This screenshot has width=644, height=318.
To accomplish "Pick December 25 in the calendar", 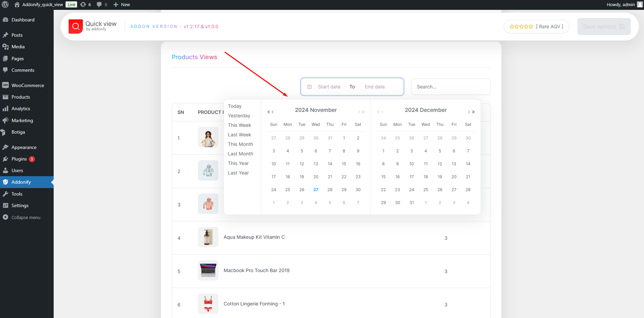I will click(x=426, y=190).
